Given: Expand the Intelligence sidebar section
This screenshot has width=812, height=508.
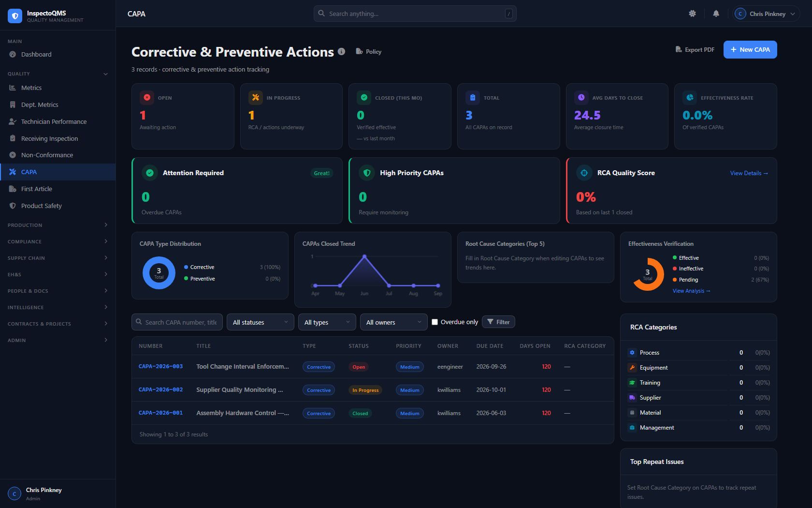Looking at the screenshot, I should [x=58, y=307].
